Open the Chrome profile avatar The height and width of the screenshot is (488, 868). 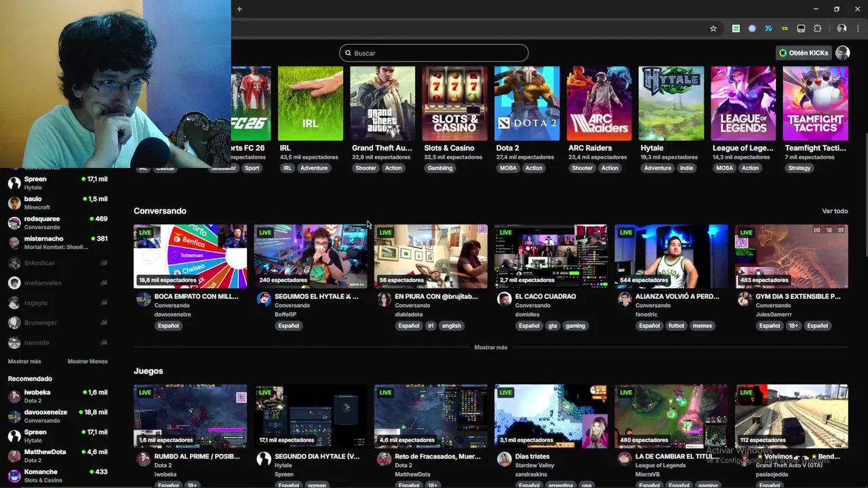click(842, 28)
